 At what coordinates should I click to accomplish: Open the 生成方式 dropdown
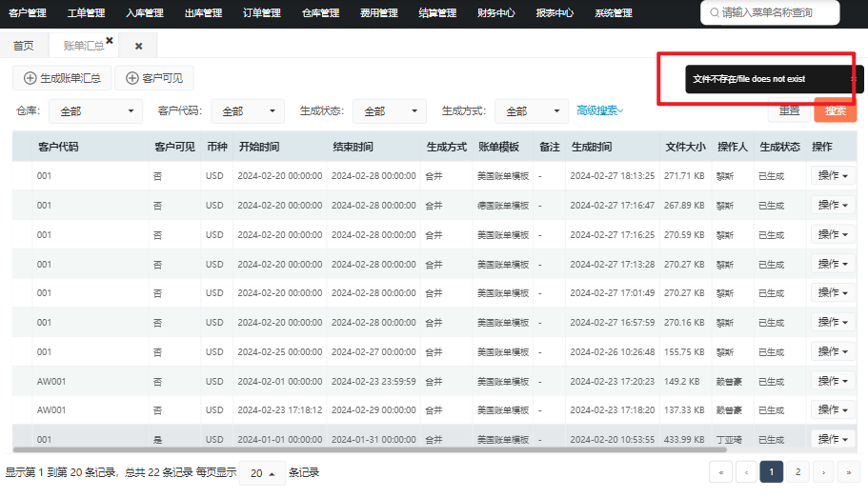click(532, 111)
